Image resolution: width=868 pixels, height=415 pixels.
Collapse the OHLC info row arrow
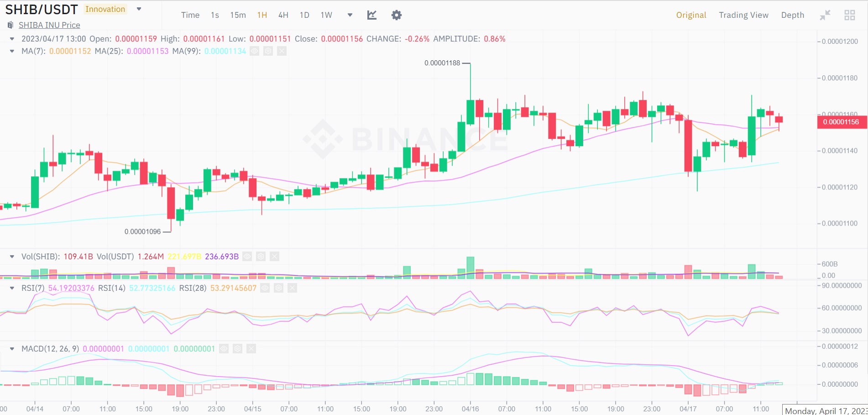(x=12, y=39)
